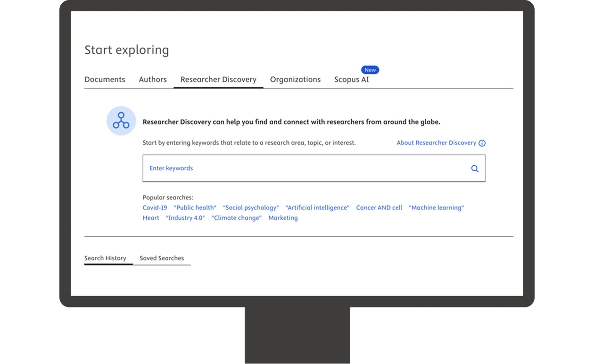Image resolution: width=594 pixels, height=364 pixels.
Task: Select the Search History tab
Action: [105, 258]
